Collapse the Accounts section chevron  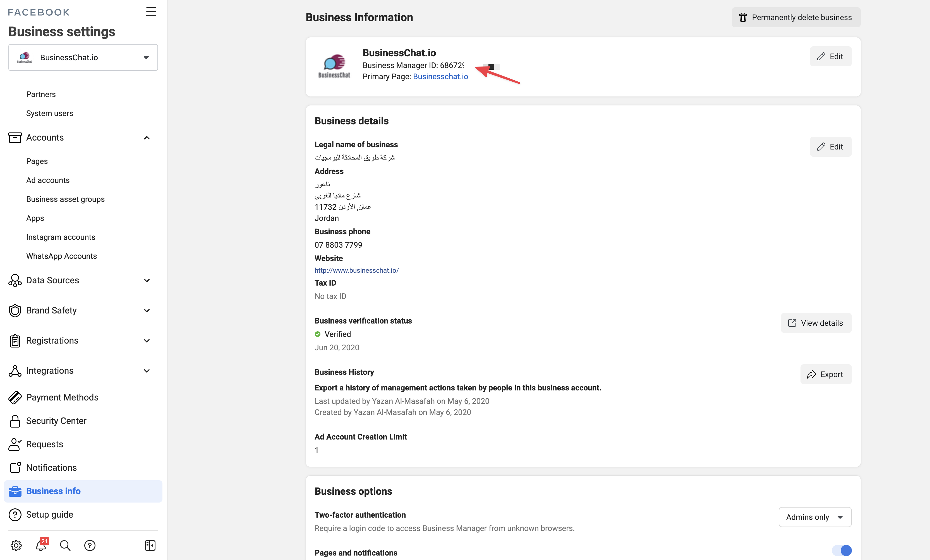(147, 138)
